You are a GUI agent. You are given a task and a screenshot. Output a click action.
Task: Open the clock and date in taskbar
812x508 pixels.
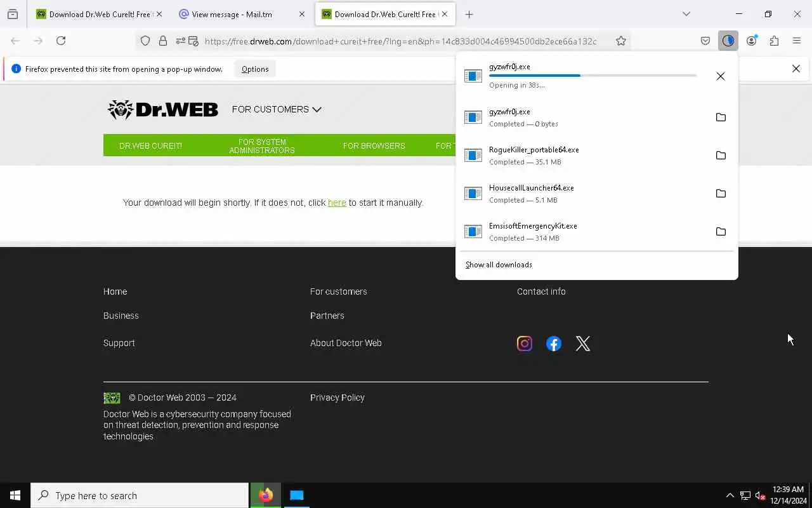[788, 495]
